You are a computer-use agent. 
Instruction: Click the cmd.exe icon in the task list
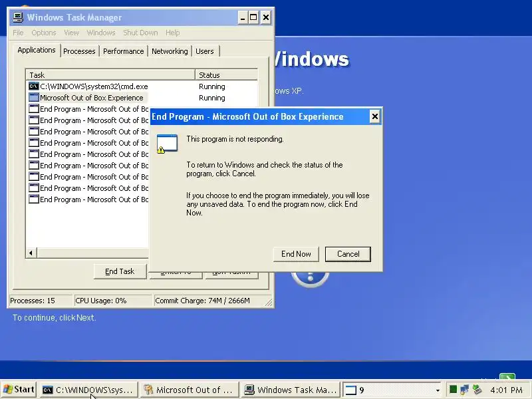[34, 86]
